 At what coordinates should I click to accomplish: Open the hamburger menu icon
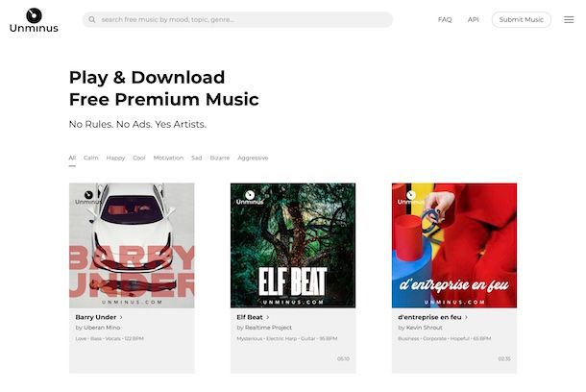click(x=569, y=19)
